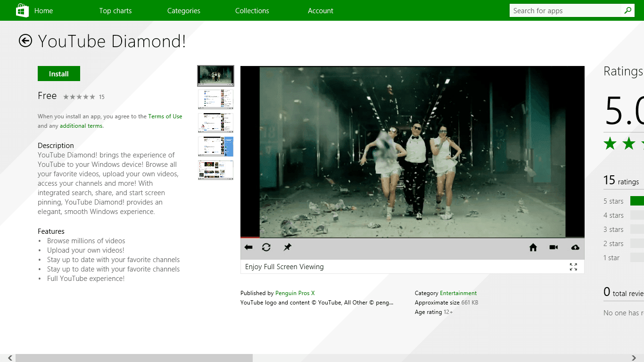The image size is (644, 362).
Task: Select the first screenshot thumbnail
Action: (215, 75)
